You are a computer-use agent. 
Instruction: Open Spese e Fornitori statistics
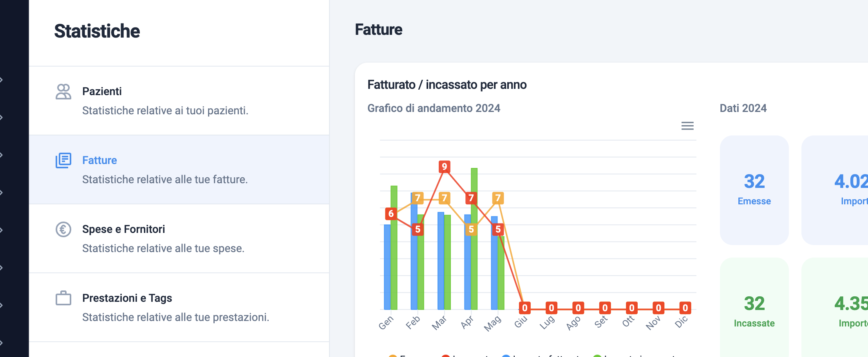179,238
